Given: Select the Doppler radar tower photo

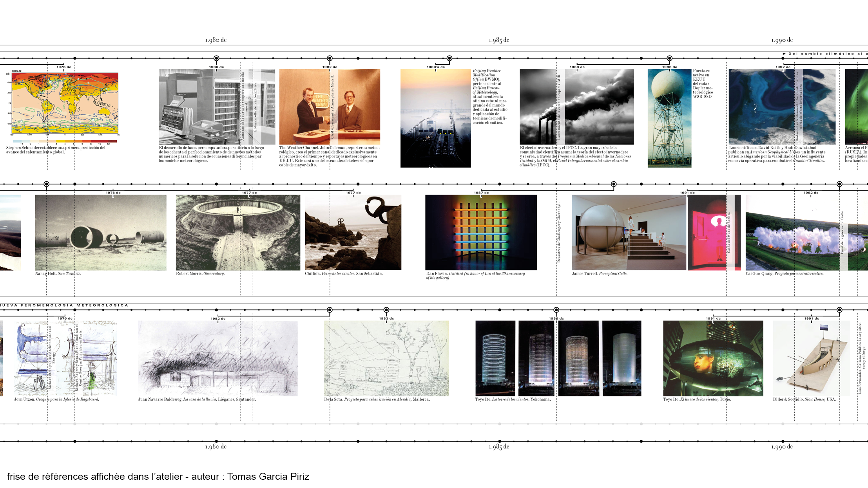Looking at the screenshot, I should tap(669, 118).
